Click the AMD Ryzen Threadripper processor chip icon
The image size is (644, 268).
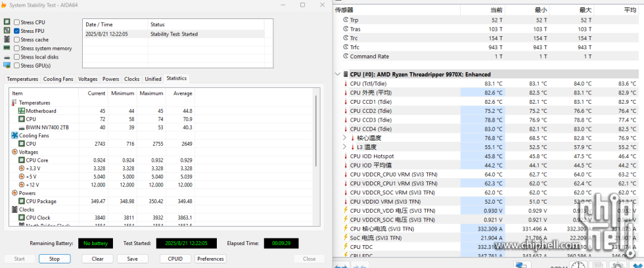(346, 74)
